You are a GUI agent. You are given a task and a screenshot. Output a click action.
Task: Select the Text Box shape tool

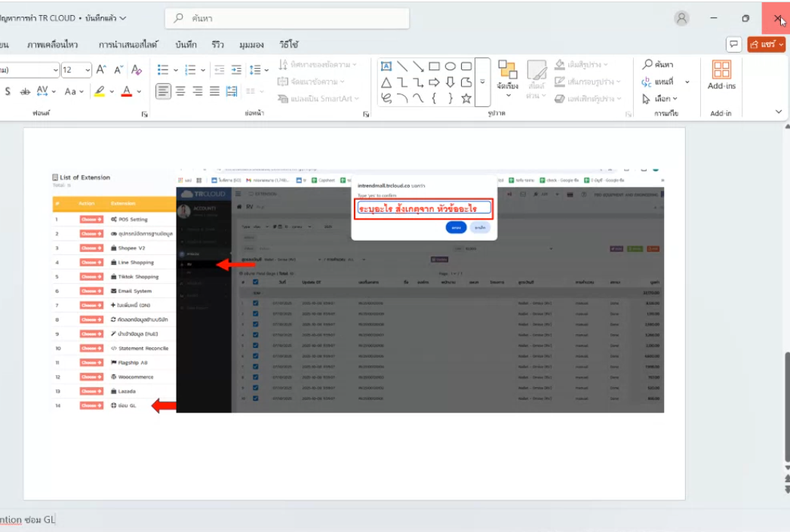(x=386, y=66)
